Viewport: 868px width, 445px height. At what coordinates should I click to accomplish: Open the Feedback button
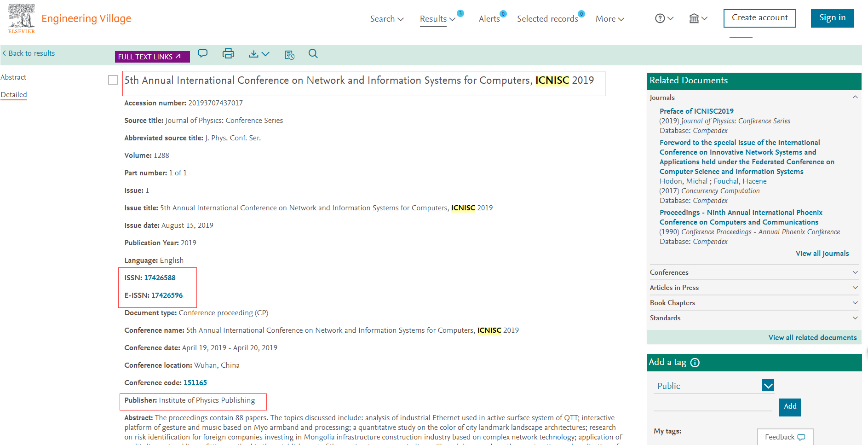coord(785,437)
